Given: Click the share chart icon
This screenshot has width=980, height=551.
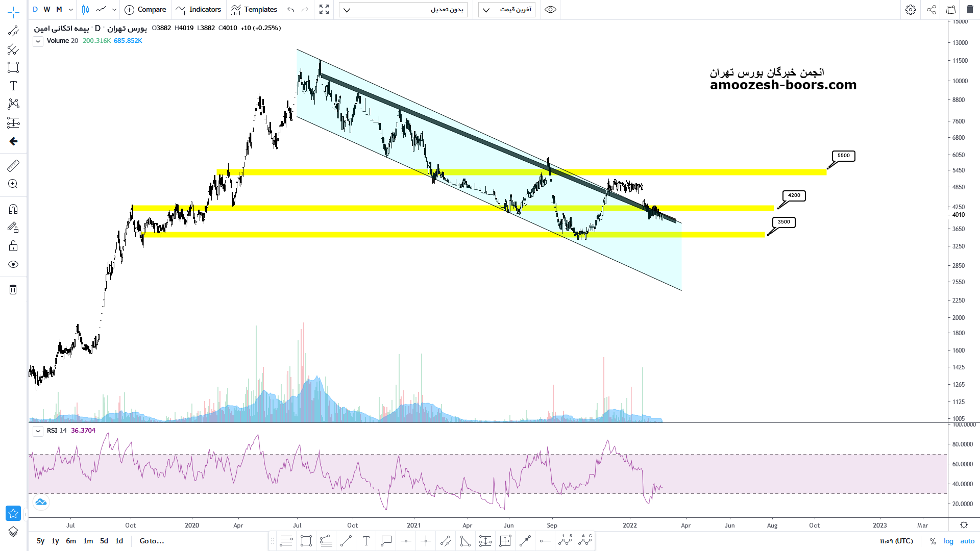Looking at the screenshot, I should [932, 9].
